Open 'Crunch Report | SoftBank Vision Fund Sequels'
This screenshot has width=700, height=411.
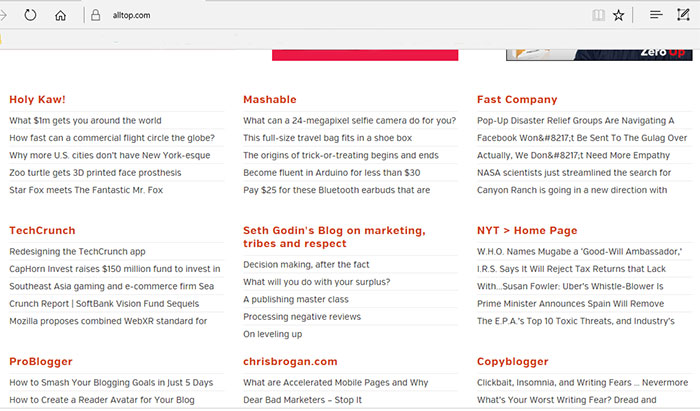(104, 304)
